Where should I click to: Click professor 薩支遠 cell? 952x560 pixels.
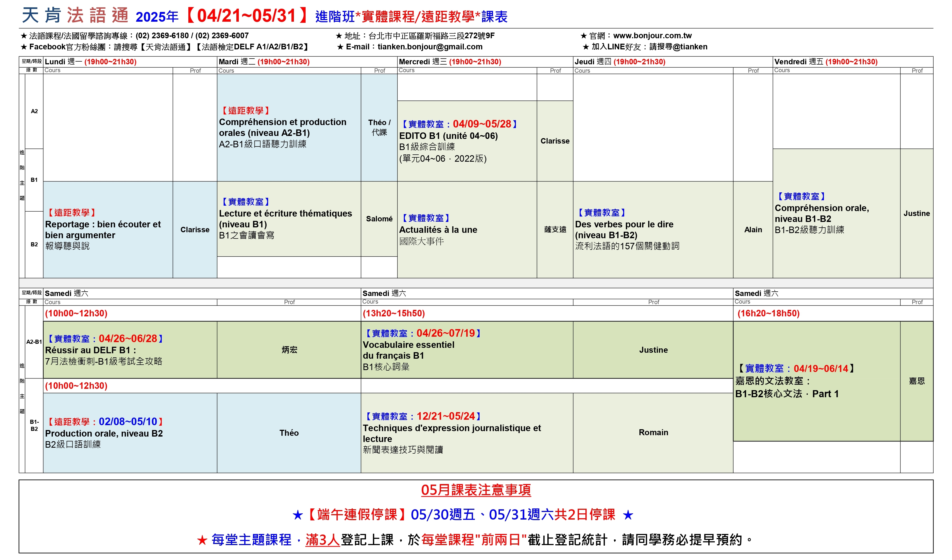click(x=555, y=230)
